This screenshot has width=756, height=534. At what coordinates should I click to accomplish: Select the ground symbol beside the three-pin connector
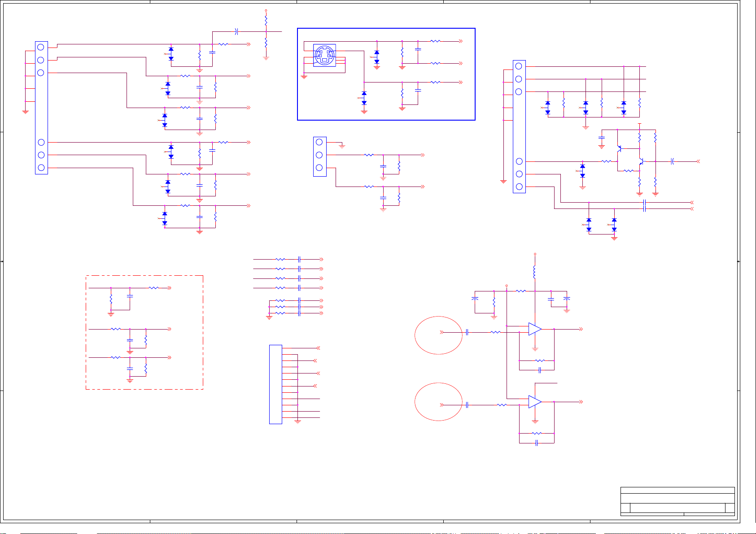pos(342,146)
